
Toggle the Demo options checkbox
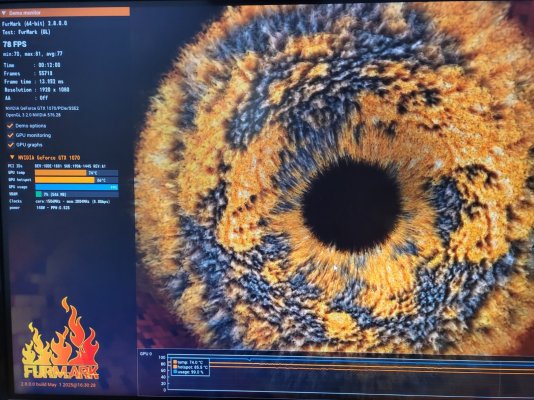tap(10, 126)
